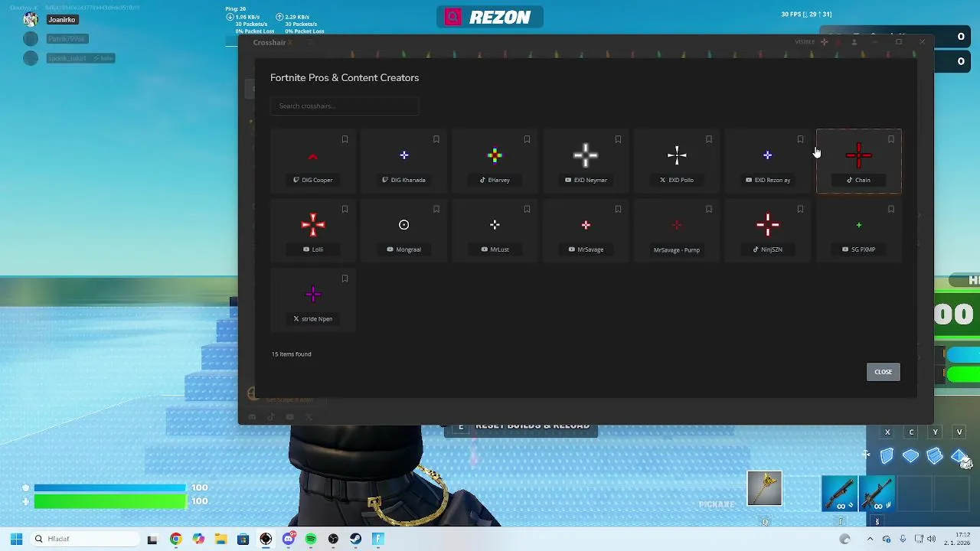Pick the MrLust small white crosshair
The width and height of the screenshot is (980, 551).
pyautogui.click(x=495, y=224)
